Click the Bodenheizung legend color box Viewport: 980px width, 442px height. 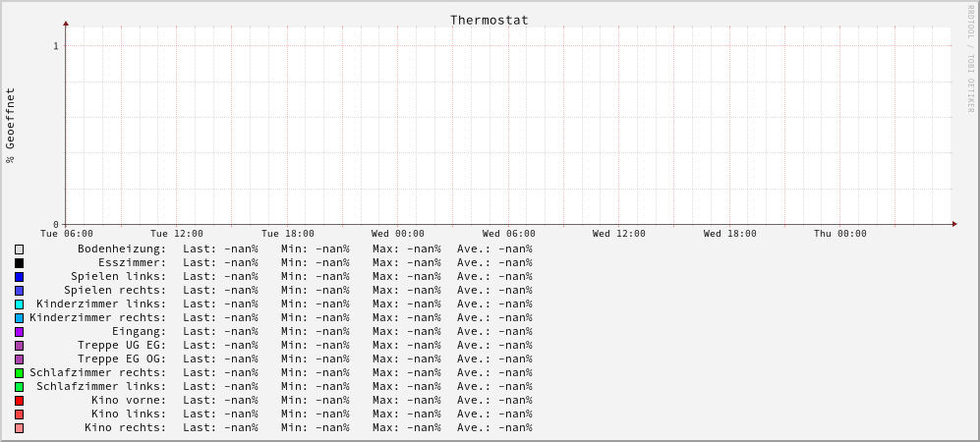19,249
